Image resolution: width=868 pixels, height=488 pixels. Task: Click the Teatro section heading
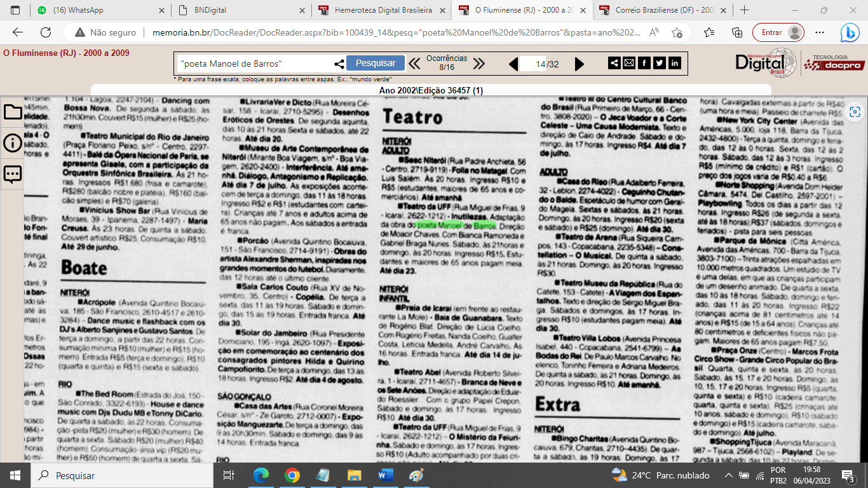pos(412,118)
